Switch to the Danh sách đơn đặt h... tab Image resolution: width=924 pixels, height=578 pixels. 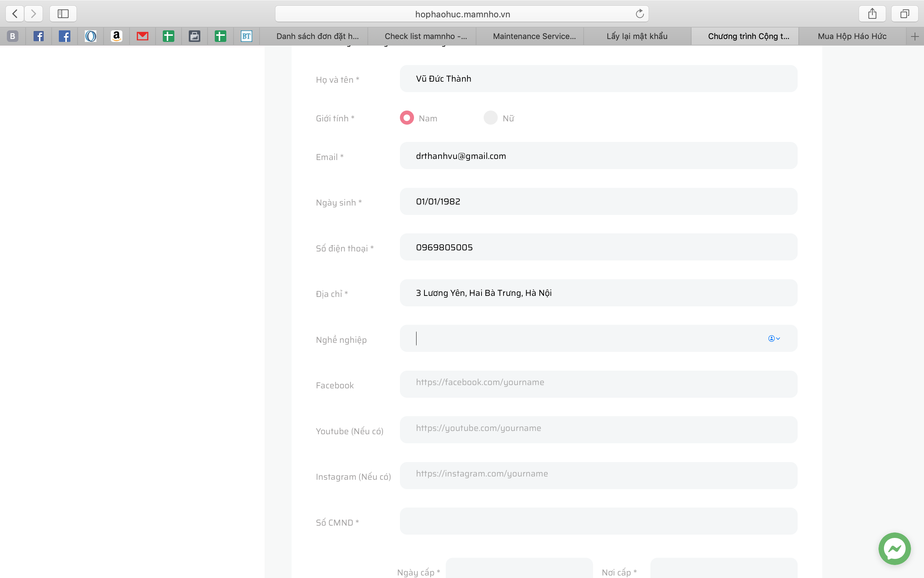click(x=314, y=36)
